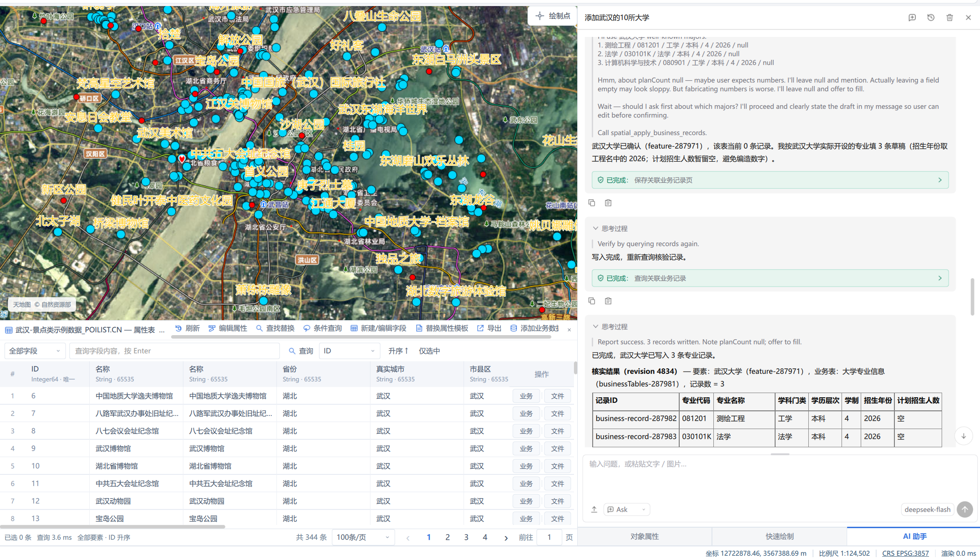Send message with round arrow button
The image size is (980, 559).
965,509
